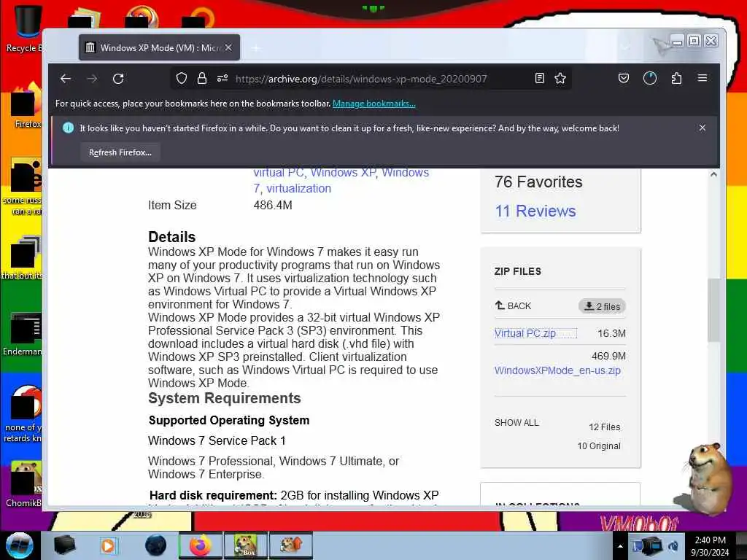Open Save to Pocket icon
The height and width of the screenshot is (560, 747).
[x=624, y=78]
